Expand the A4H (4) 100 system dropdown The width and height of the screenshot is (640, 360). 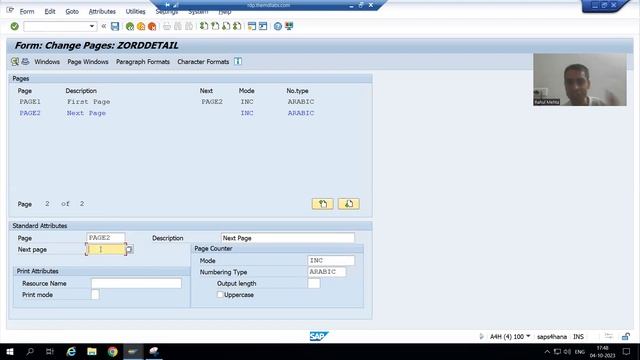click(528, 336)
